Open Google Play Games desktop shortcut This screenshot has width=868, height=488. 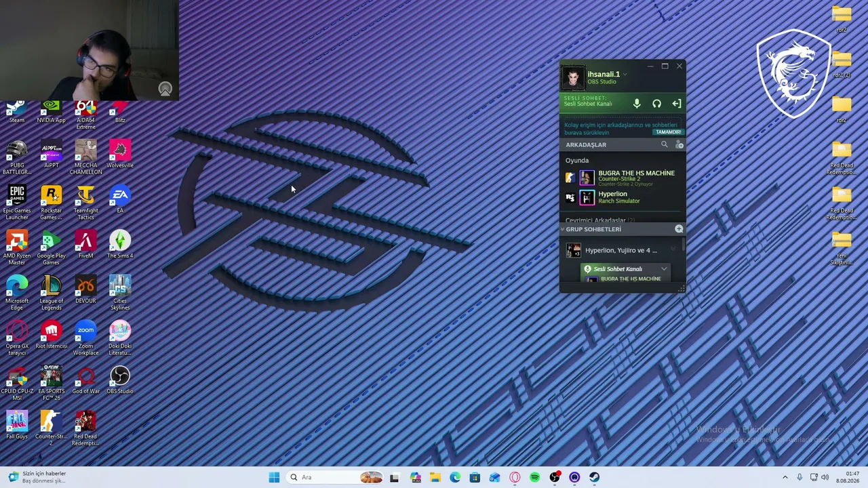52,248
